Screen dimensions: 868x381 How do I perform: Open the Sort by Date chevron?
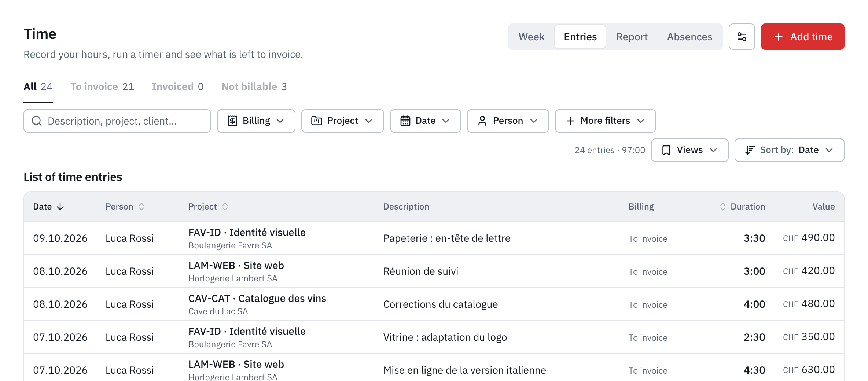click(x=829, y=150)
